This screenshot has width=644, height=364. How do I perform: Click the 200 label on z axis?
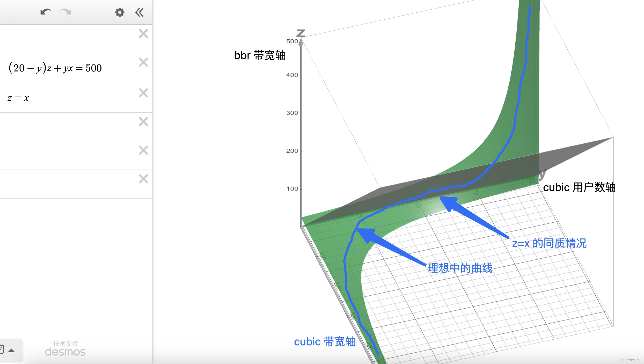click(x=292, y=151)
